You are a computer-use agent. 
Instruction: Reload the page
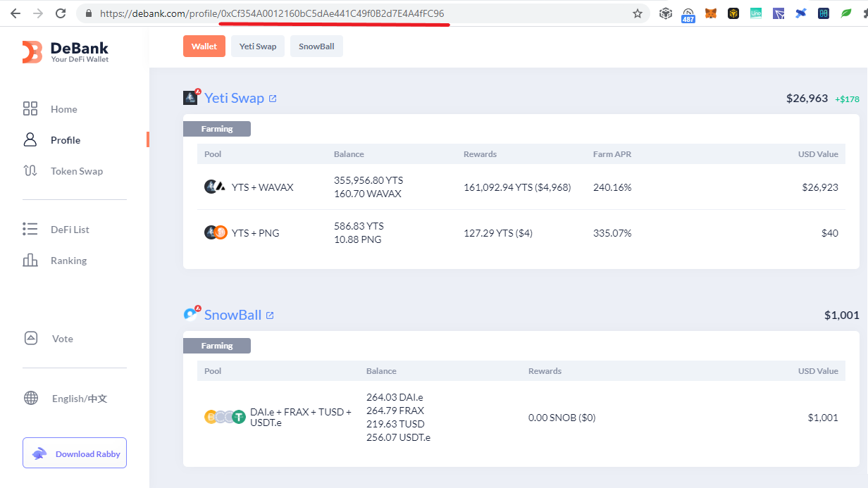pos(61,13)
